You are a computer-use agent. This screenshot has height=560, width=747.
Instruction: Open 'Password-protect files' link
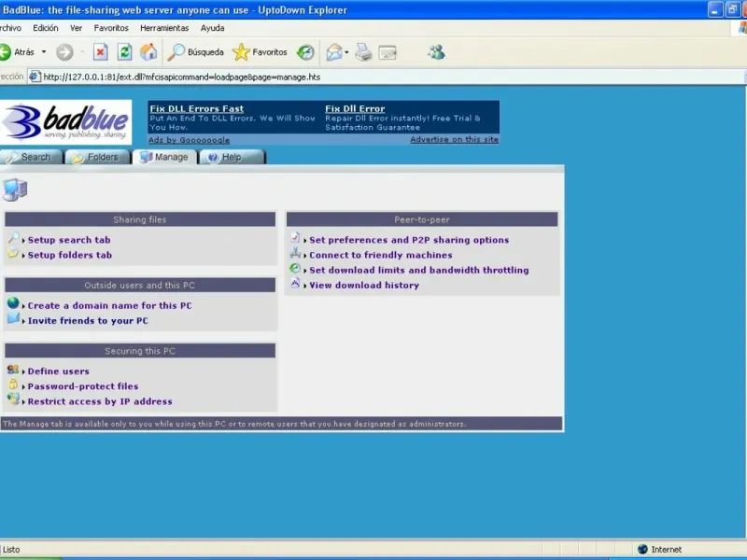pos(83,386)
